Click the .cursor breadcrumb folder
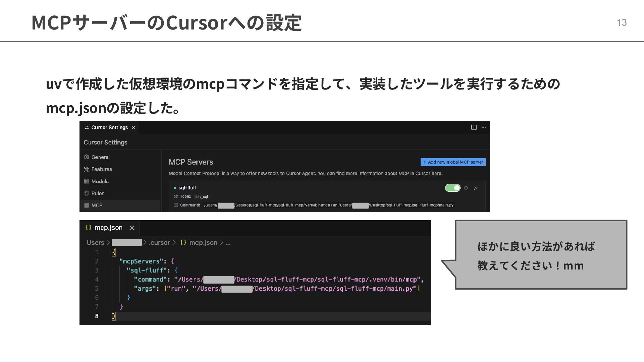 [x=159, y=242]
